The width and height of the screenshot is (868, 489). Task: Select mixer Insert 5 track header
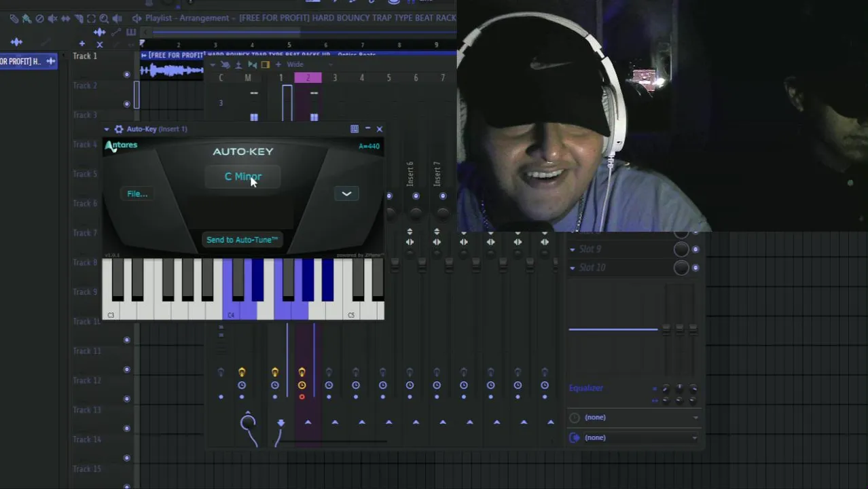coord(388,78)
